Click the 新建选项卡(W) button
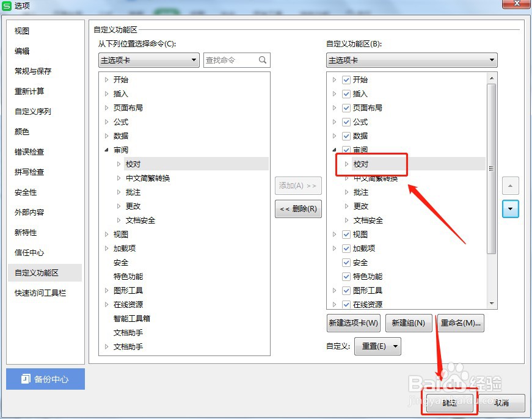Viewport: 532px width, 419px height. click(353, 323)
